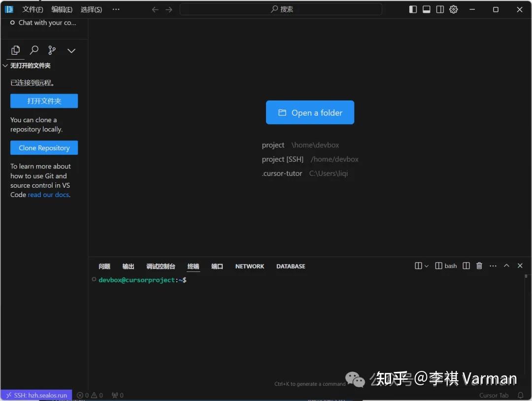
Task: Open the Search view in the activity bar
Action: [34, 50]
